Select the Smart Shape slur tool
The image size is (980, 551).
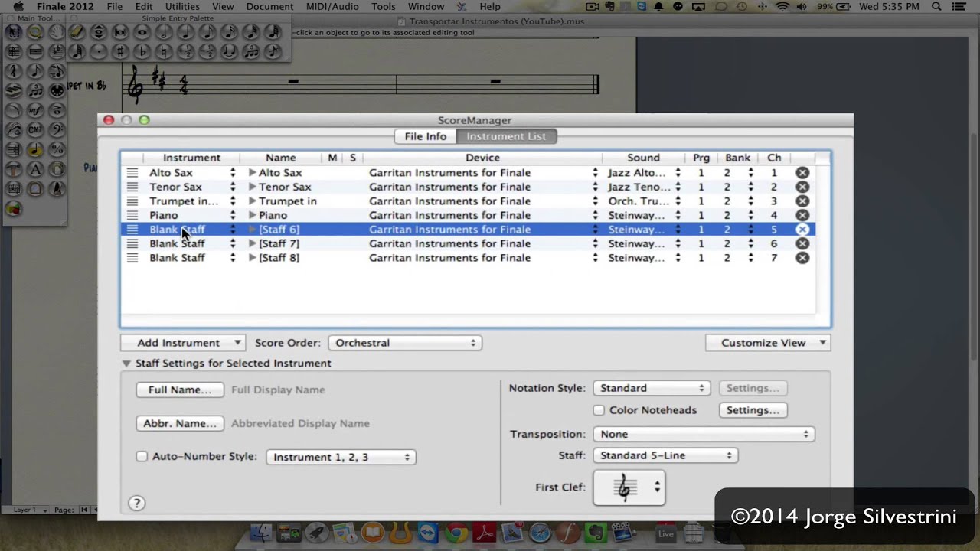[x=14, y=110]
